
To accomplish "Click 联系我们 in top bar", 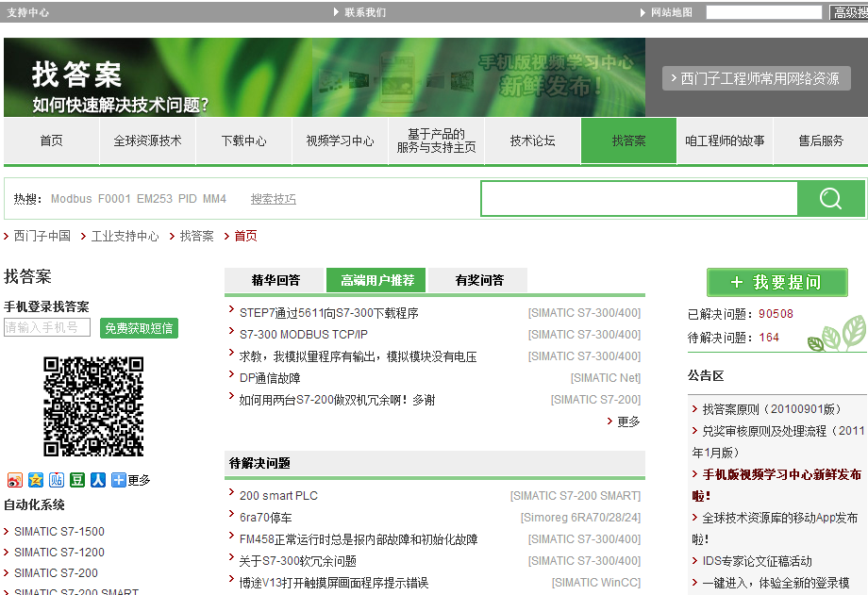I will tap(365, 12).
